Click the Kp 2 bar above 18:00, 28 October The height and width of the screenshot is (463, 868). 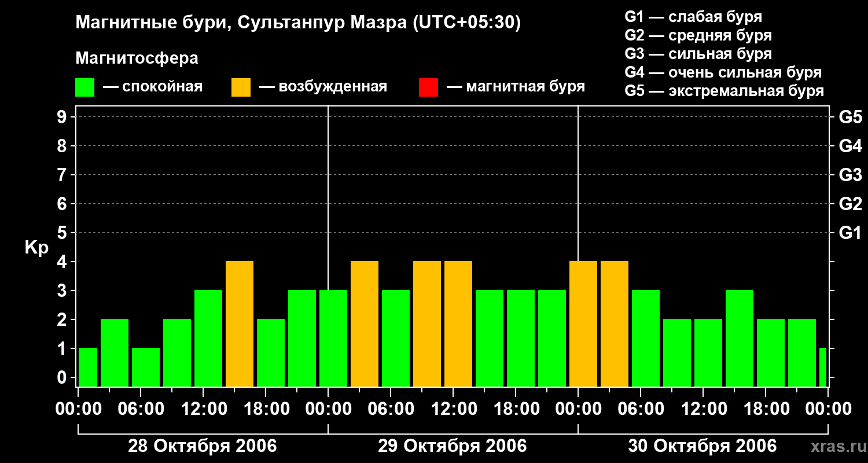tap(271, 352)
